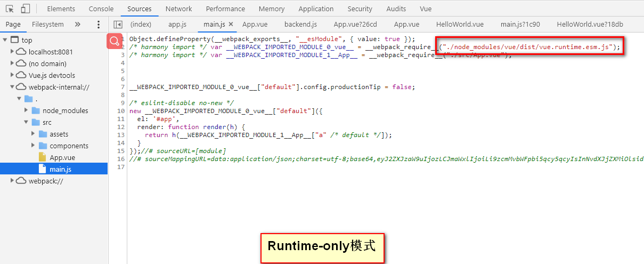Click the components folder icon
This screenshot has height=264, width=644.
point(43,146)
